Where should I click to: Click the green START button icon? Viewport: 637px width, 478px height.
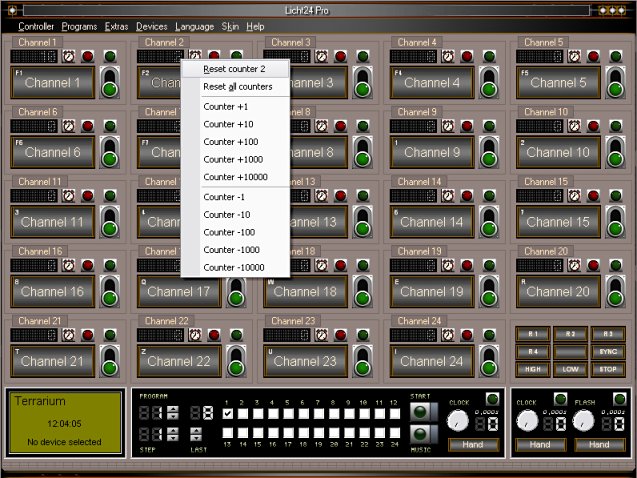click(x=420, y=411)
